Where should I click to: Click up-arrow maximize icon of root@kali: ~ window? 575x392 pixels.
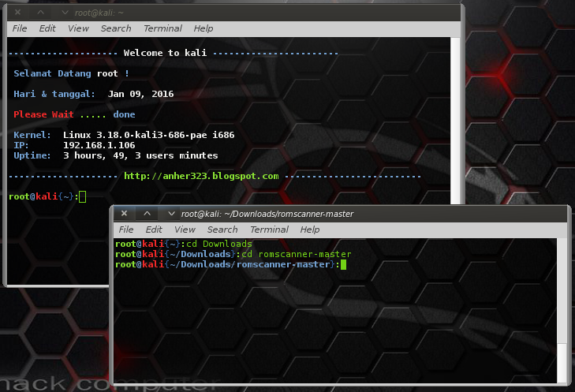pos(41,13)
